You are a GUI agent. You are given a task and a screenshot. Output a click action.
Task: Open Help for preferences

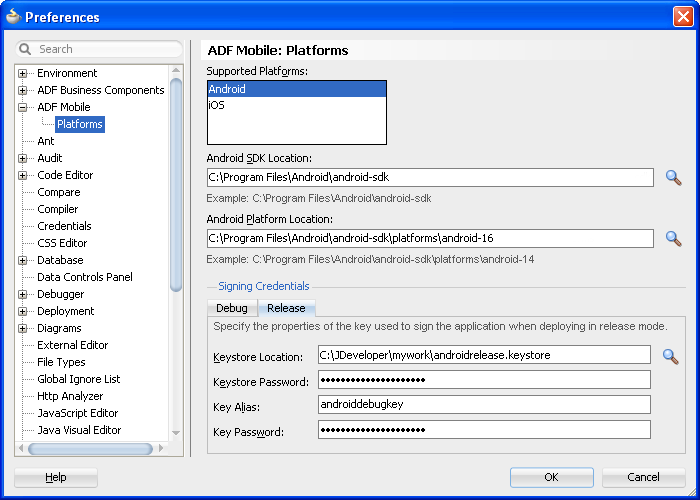tap(56, 477)
